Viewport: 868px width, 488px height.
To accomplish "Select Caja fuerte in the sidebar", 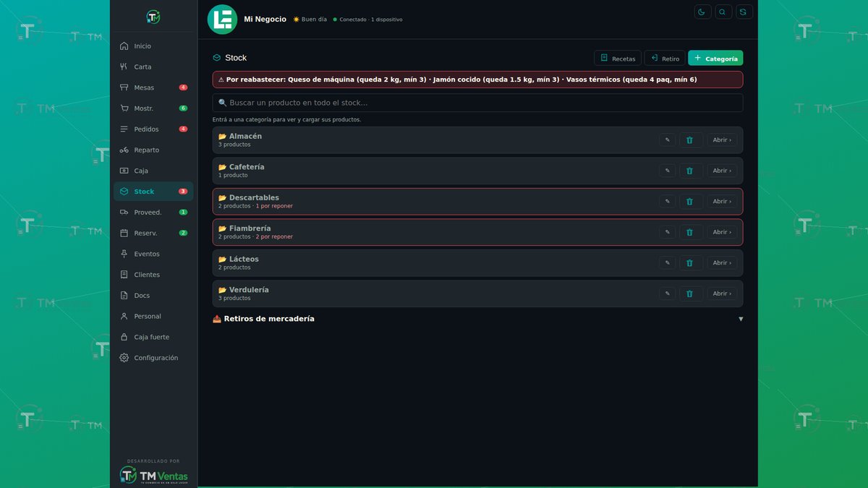I will point(153,338).
